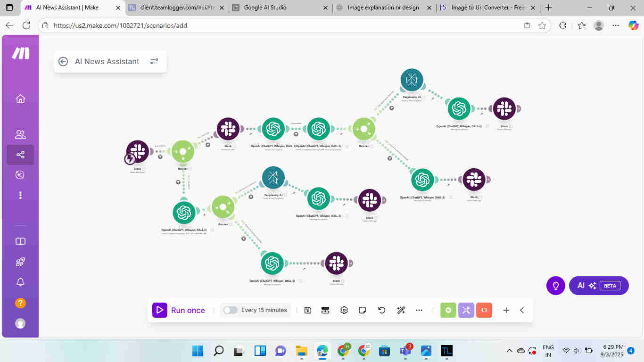The width and height of the screenshot is (644, 362).
Task: Open the filter between Slack trigger and first Router
Action: coord(160,156)
